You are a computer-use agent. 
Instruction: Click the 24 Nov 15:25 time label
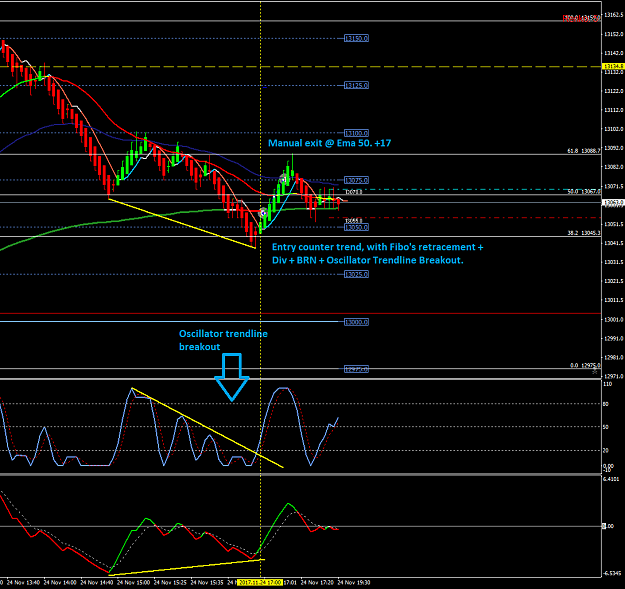[x=170, y=583]
